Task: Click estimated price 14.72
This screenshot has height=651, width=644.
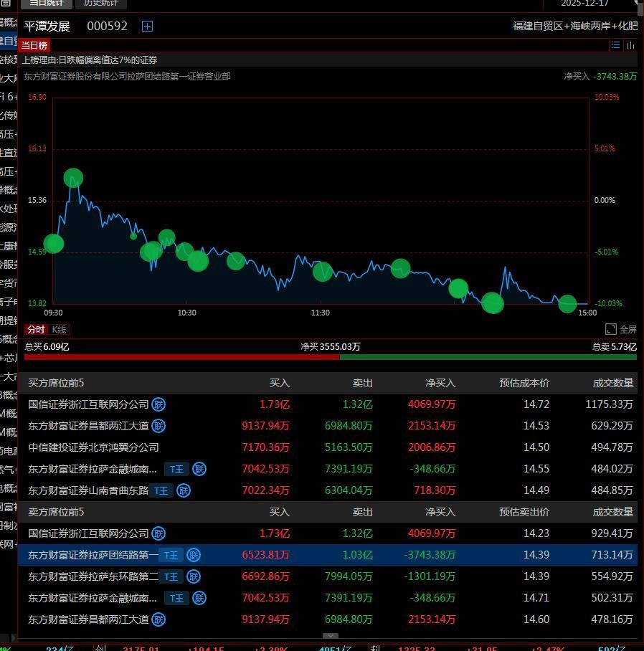Action: (536, 404)
